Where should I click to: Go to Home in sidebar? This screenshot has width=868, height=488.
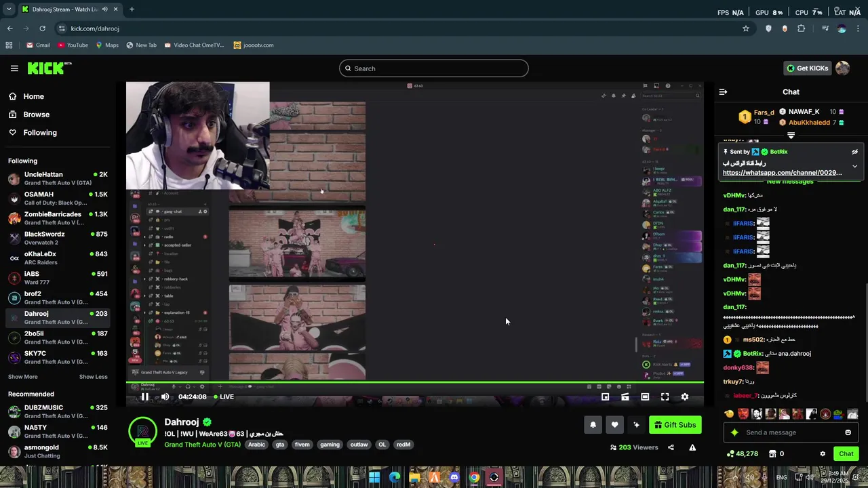point(33,96)
